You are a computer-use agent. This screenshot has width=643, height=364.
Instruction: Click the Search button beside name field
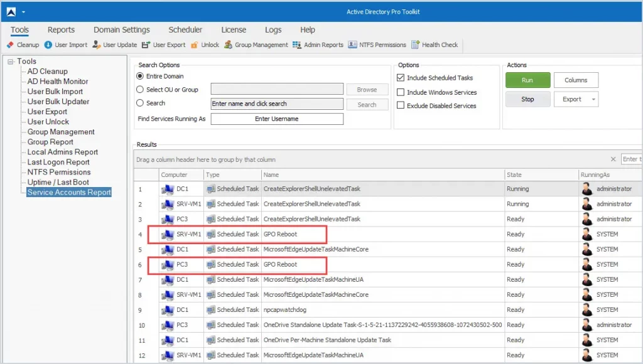click(367, 105)
